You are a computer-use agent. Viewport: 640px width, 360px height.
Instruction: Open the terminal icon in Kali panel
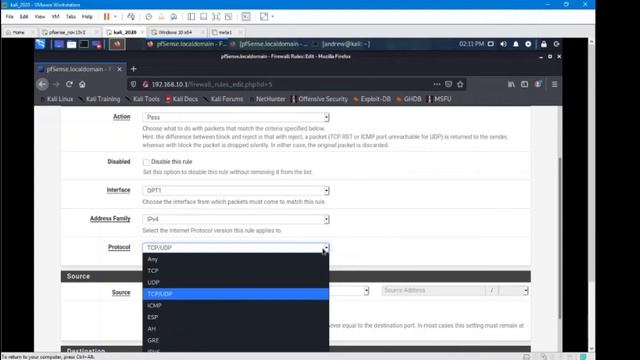84,44
